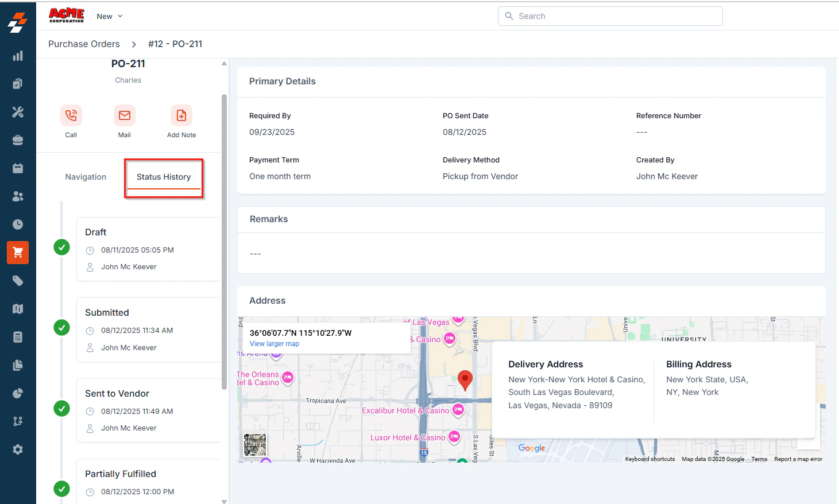Open the View larger map link
Screen dimensions: 839x504
click(x=274, y=344)
